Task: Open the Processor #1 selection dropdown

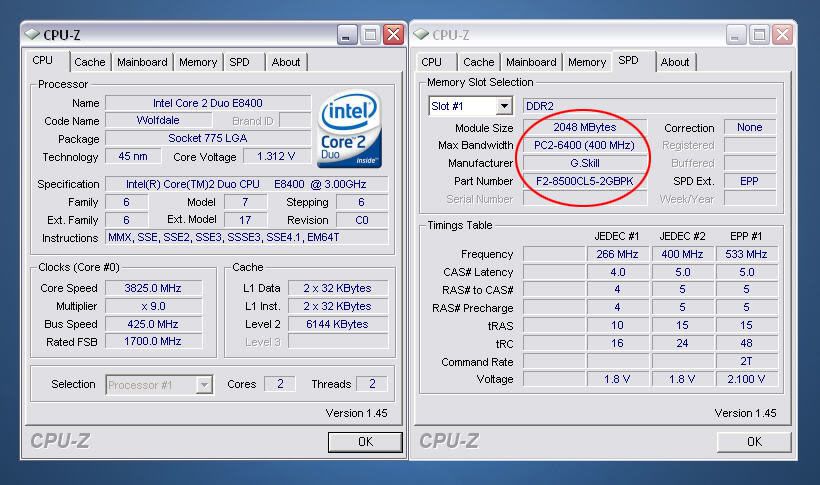Action: pyautogui.click(x=204, y=384)
